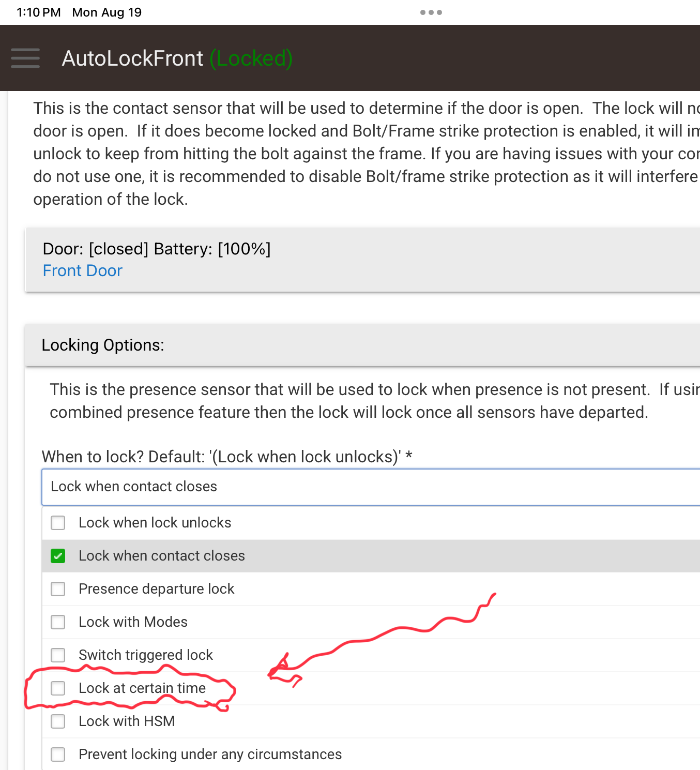Open the When to lock dropdown field
This screenshot has height=770, width=700.
(370, 487)
